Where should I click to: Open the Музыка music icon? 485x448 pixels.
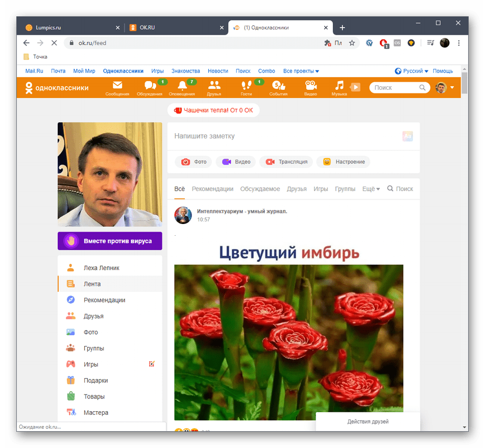click(x=339, y=87)
